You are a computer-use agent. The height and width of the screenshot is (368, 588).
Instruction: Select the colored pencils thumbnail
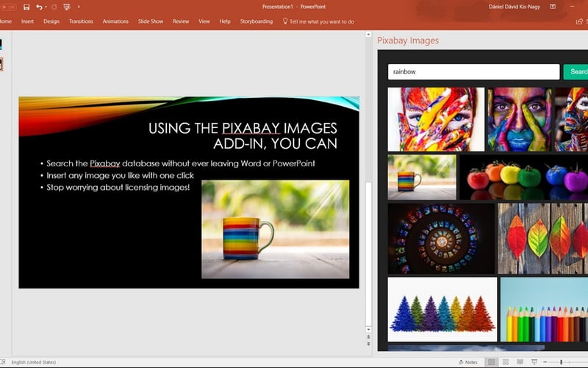point(544,309)
